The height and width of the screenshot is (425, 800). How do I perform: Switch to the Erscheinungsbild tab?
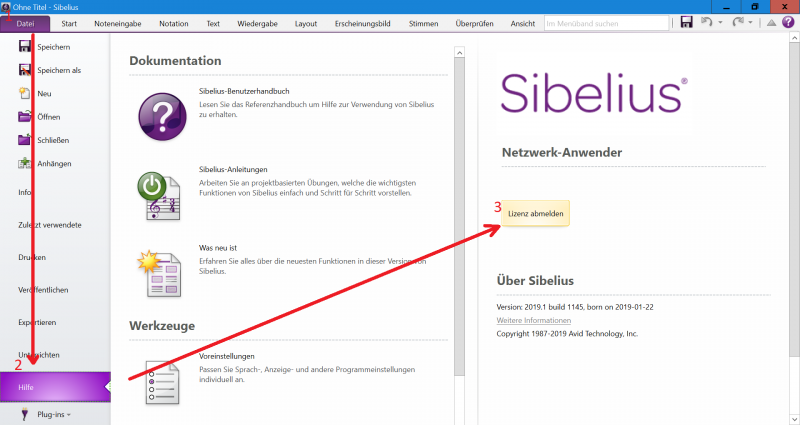coord(362,23)
